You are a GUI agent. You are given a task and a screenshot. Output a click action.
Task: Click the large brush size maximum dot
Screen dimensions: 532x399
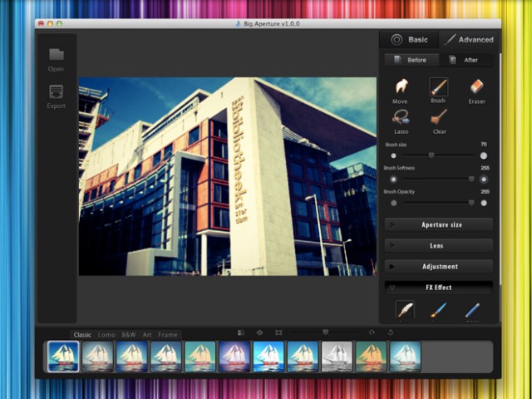pyautogui.click(x=484, y=155)
